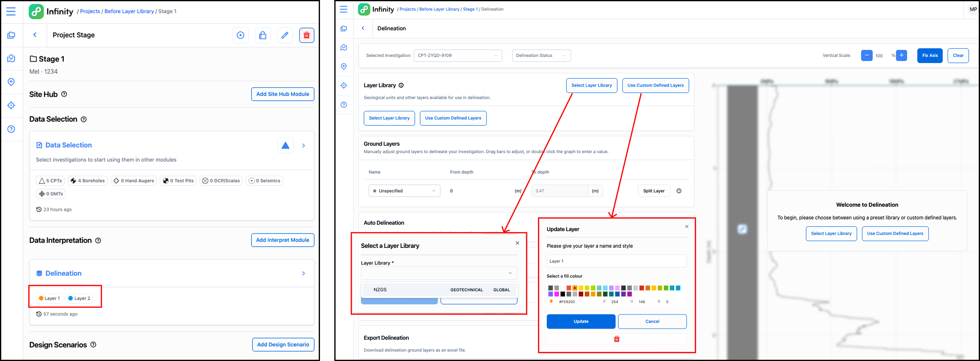Go back using chevron beside Project Stage title

(35, 35)
